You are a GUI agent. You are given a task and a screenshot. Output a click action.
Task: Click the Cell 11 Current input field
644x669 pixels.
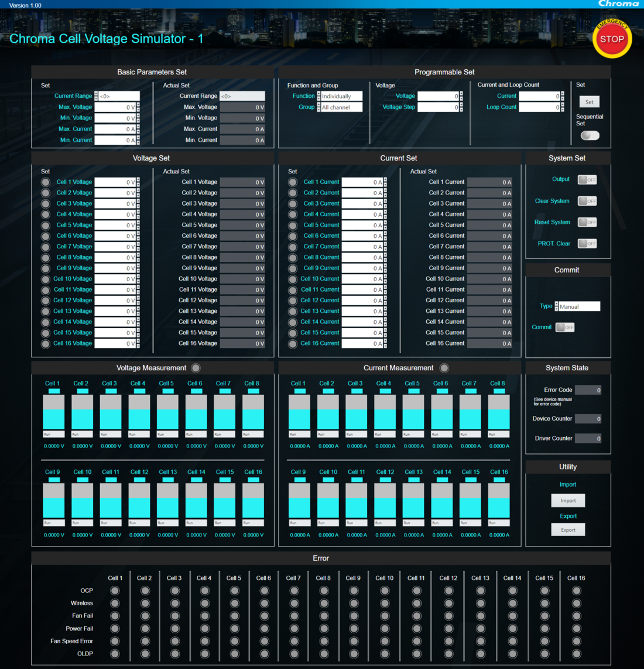[x=362, y=290]
